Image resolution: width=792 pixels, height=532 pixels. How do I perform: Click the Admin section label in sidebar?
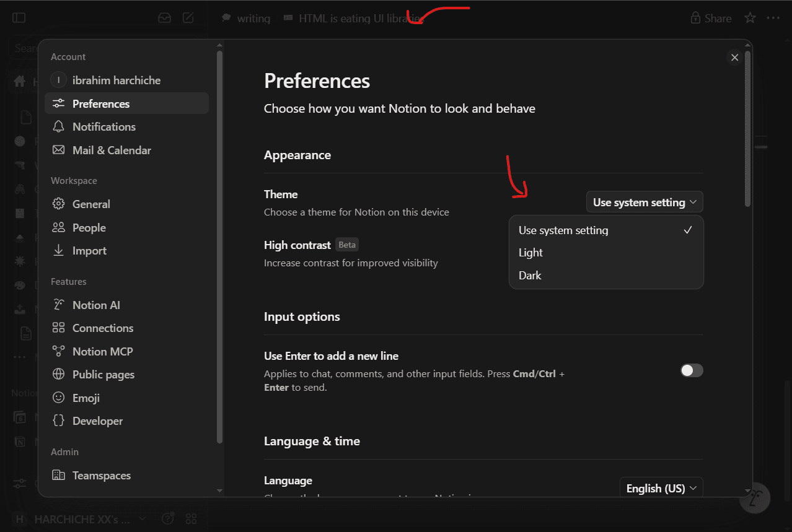(64, 452)
